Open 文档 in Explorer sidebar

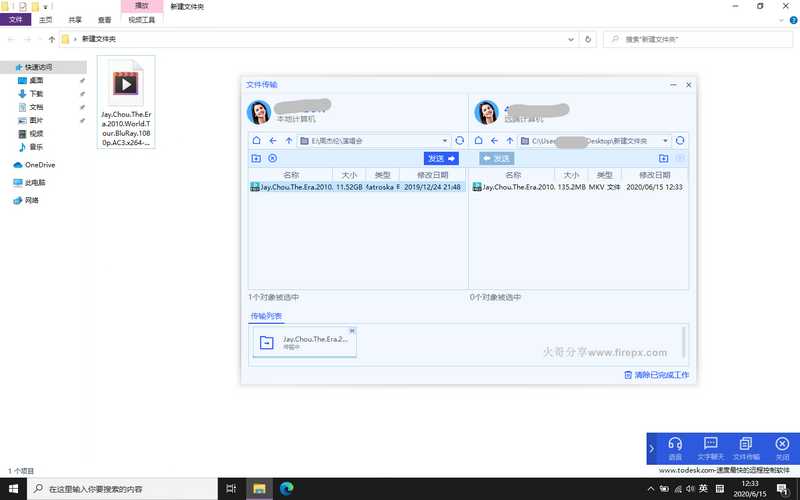(x=36, y=107)
